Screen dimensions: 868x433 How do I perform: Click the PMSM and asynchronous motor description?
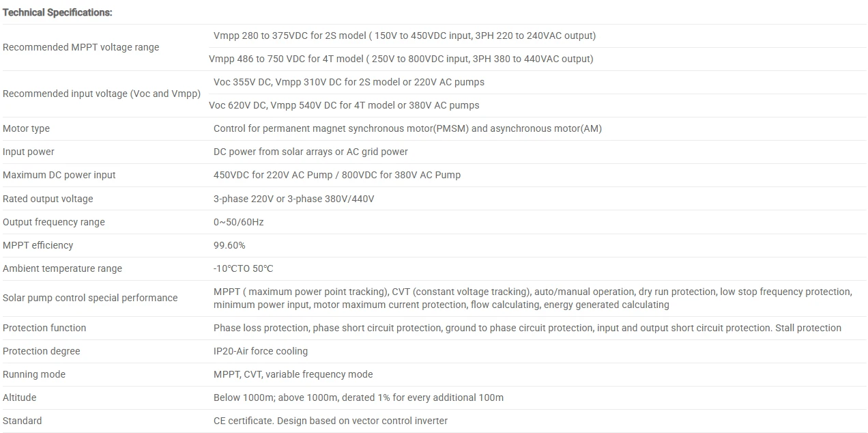pos(407,128)
